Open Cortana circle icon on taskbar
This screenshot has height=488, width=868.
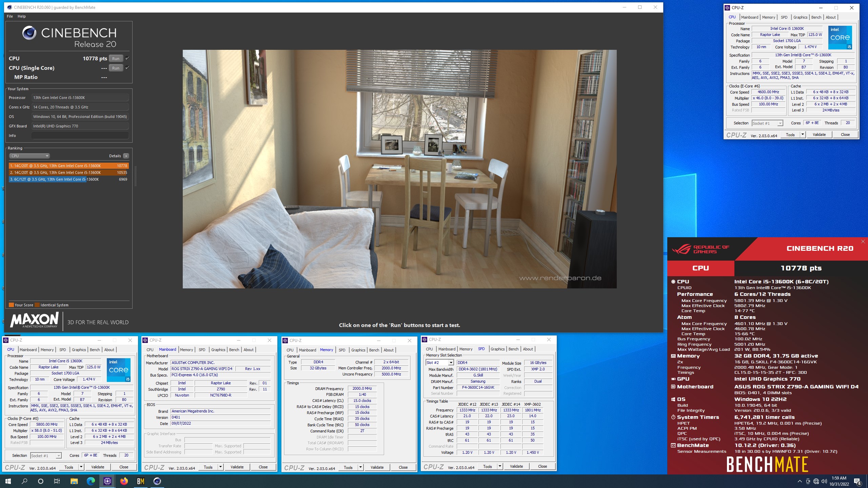pos(41,481)
